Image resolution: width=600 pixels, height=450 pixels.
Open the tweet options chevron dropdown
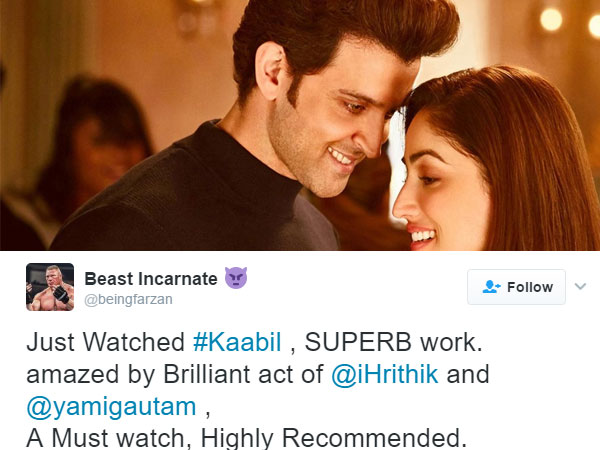point(580,287)
